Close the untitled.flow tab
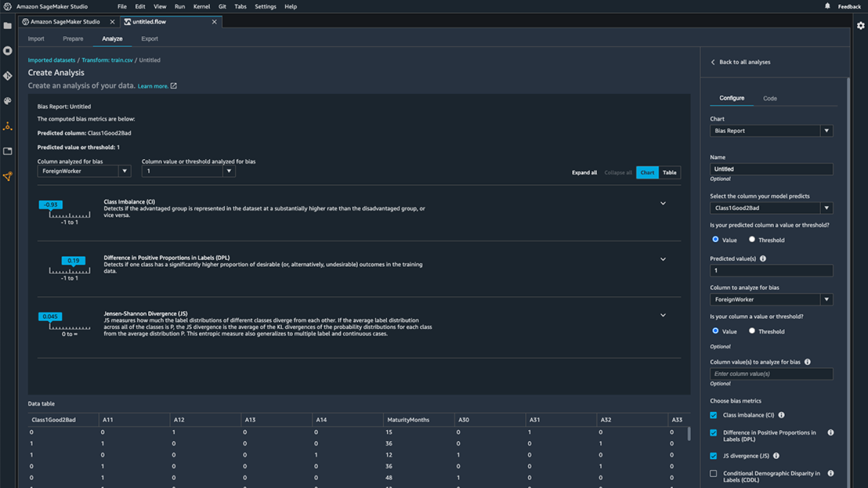The image size is (868, 488). pyautogui.click(x=214, y=22)
